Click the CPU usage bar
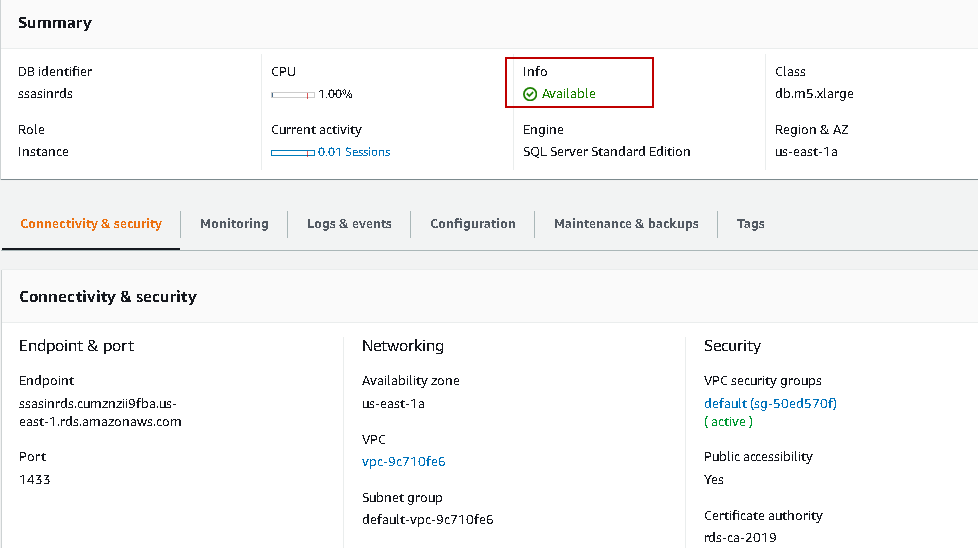 pyautogui.click(x=292, y=94)
